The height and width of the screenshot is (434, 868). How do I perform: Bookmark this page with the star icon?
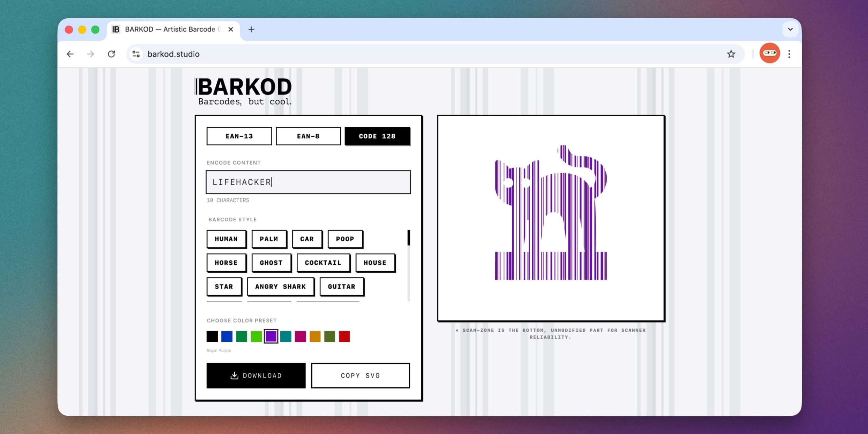731,54
